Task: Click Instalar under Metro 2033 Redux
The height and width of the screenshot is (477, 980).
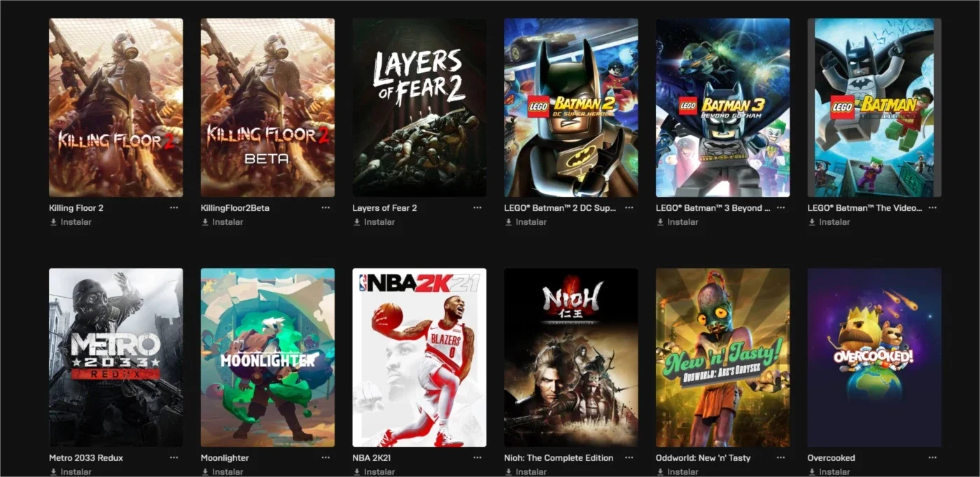Action: click(x=71, y=472)
